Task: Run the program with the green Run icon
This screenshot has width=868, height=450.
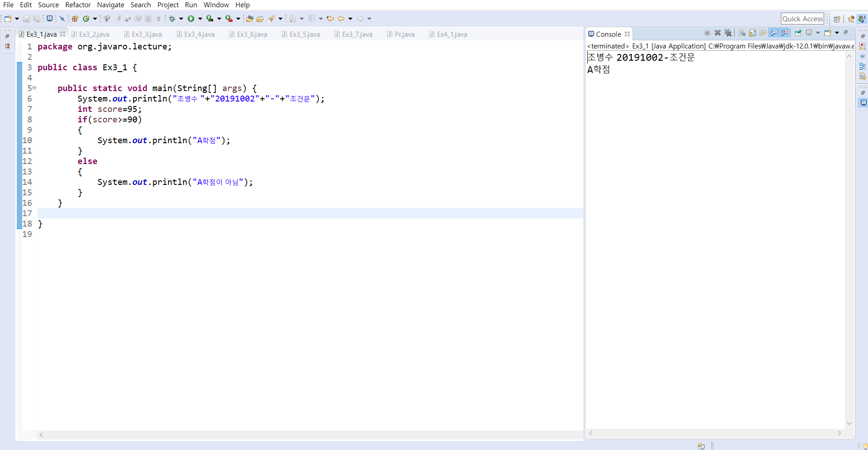Action: click(x=191, y=19)
